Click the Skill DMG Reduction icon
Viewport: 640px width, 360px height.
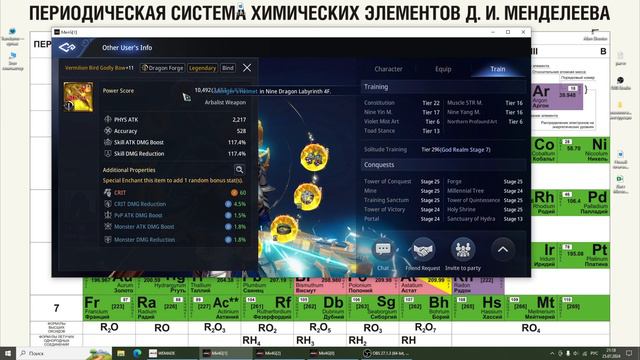click(108, 153)
